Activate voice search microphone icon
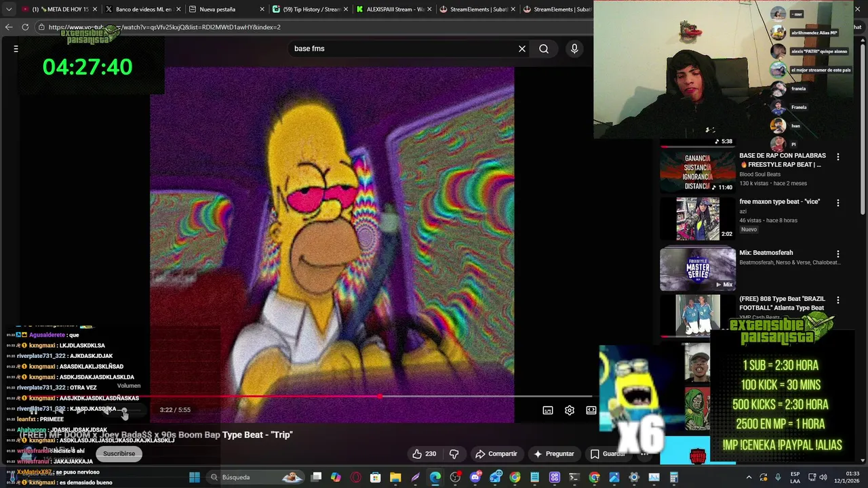 pos(574,49)
